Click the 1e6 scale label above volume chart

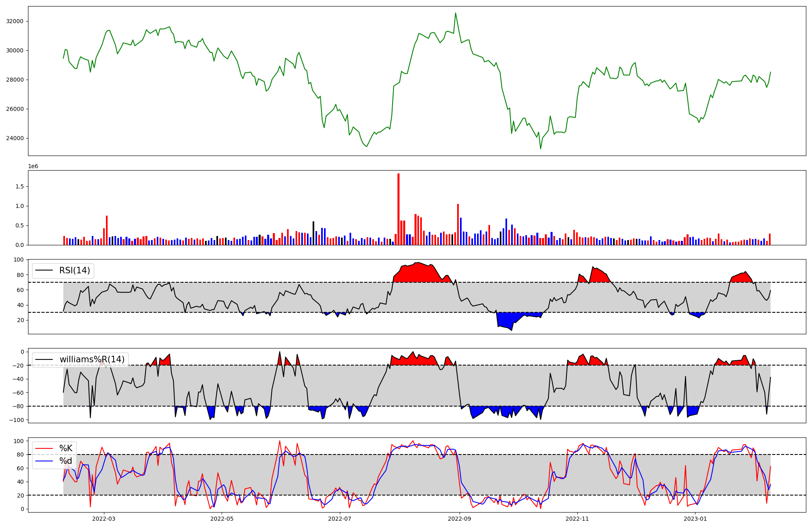click(33, 167)
